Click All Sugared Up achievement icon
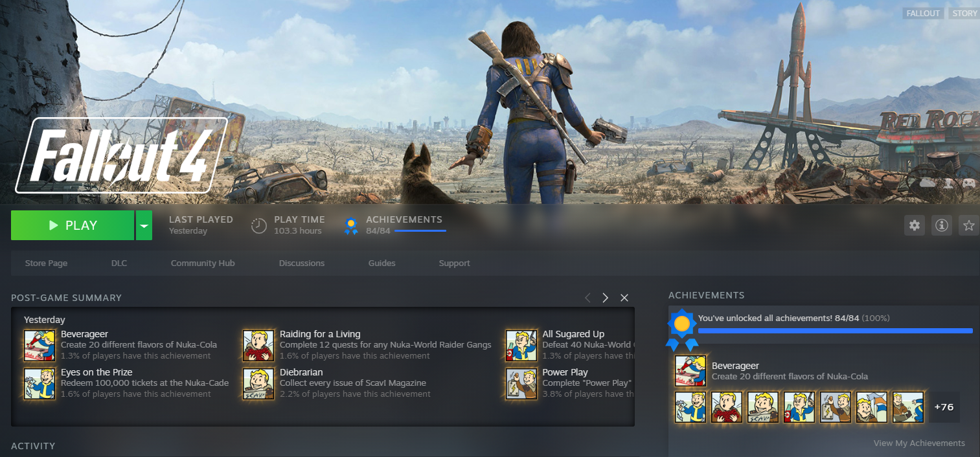Image resolution: width=980 pixels, height=457 pixels. pos(521,345)
